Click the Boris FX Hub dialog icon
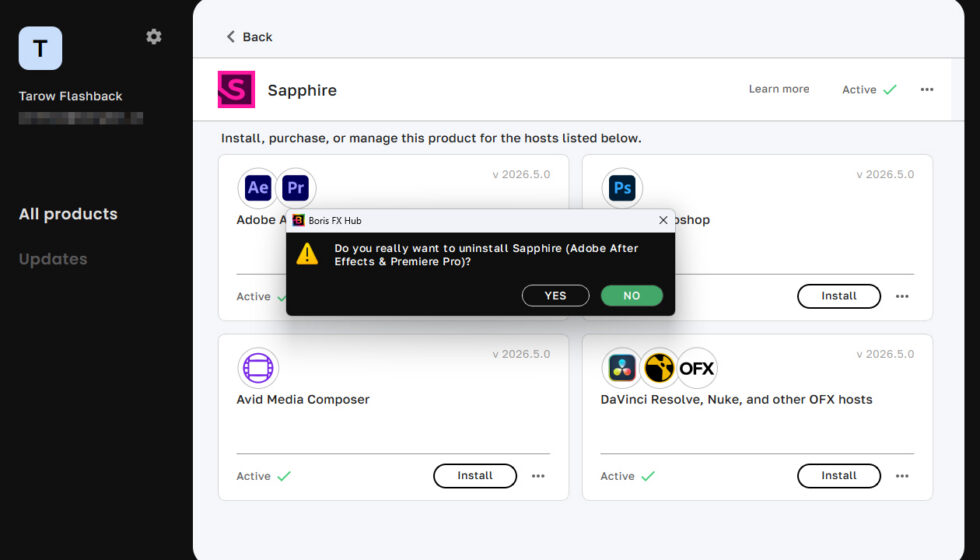Image resolution: width=980 pixels, height=560 pixels. click(299, 220)
